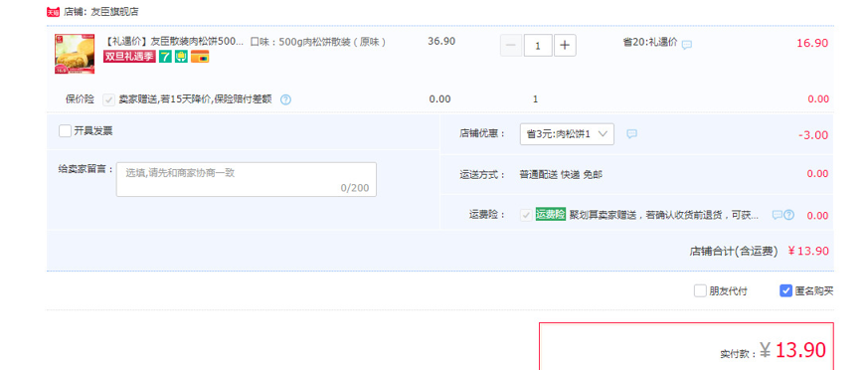
Task: Click help question icon beside 保险赔付差额
Action: [285, 99]
